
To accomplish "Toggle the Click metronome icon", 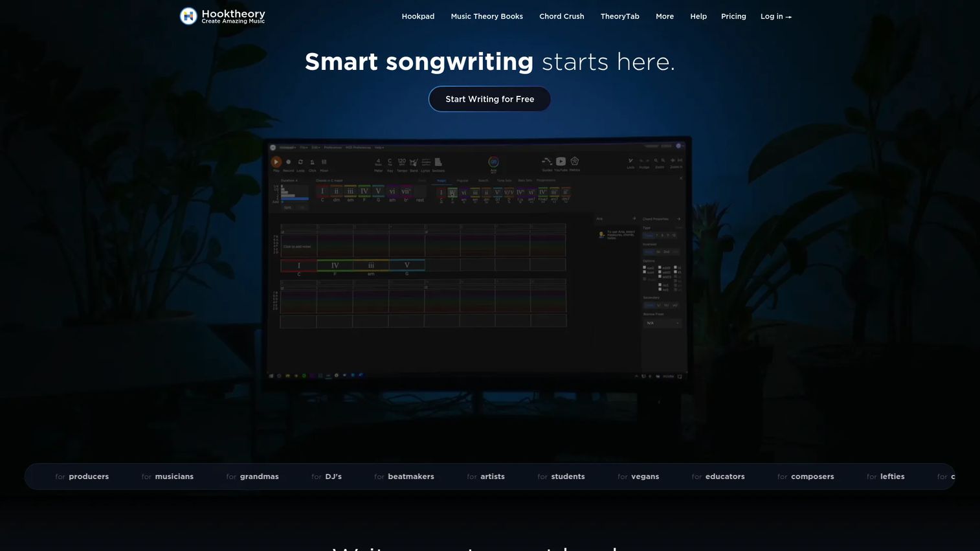I will (x=312, y=162).
